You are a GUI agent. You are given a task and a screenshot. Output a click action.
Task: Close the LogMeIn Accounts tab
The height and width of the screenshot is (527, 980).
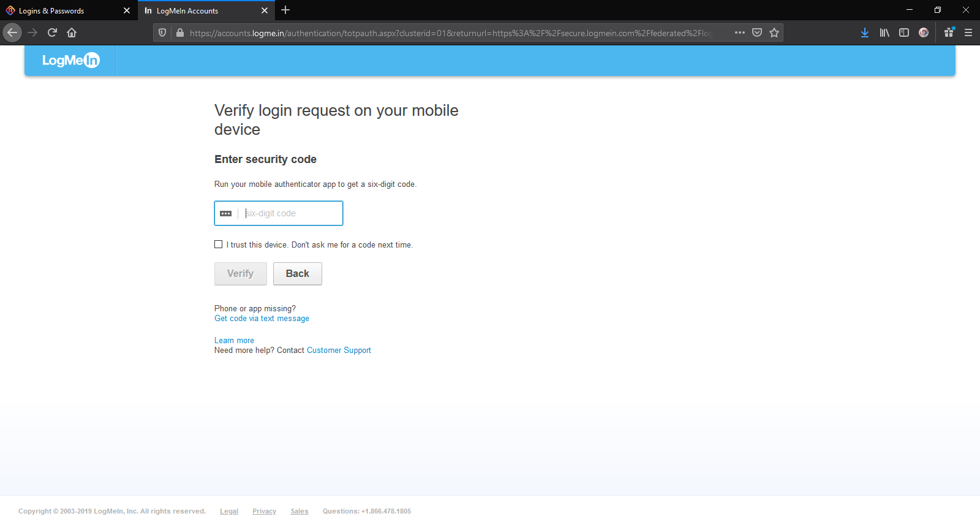point(265,10)
